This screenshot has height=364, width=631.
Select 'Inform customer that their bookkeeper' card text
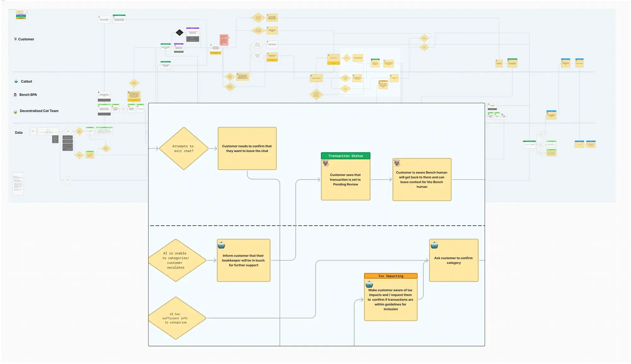(x=243, y=260)
